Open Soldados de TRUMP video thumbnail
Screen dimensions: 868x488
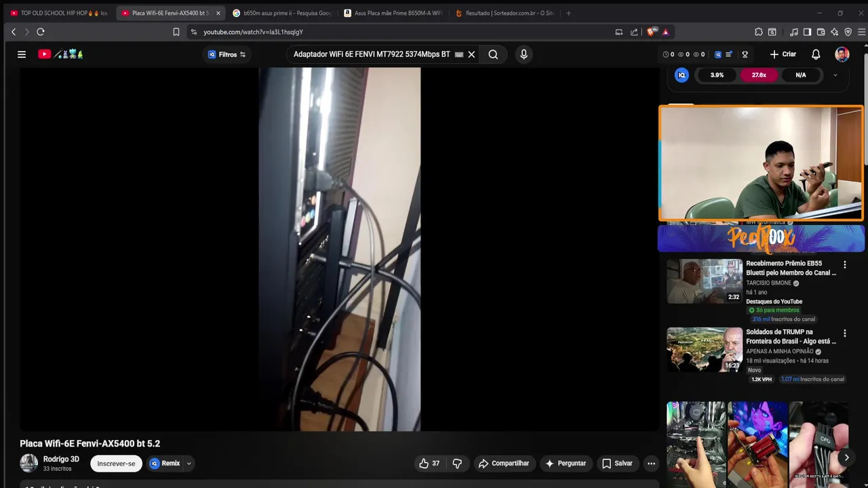tap(705, 350)
